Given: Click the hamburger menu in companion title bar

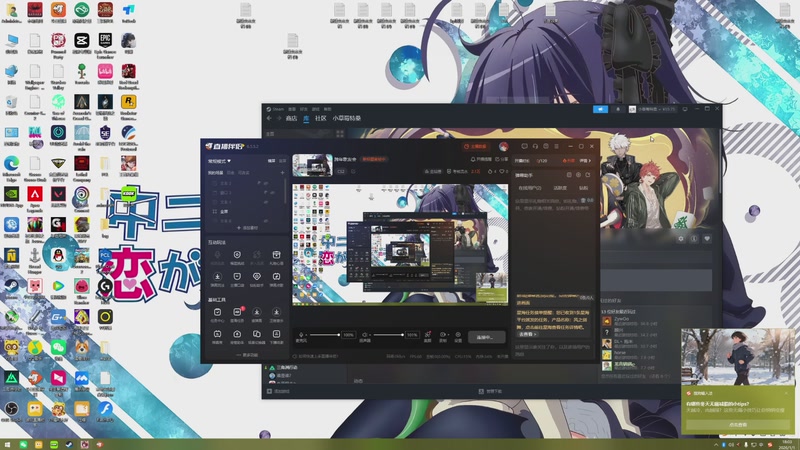Looking at the screenshot, I should [x=557, y=146].
